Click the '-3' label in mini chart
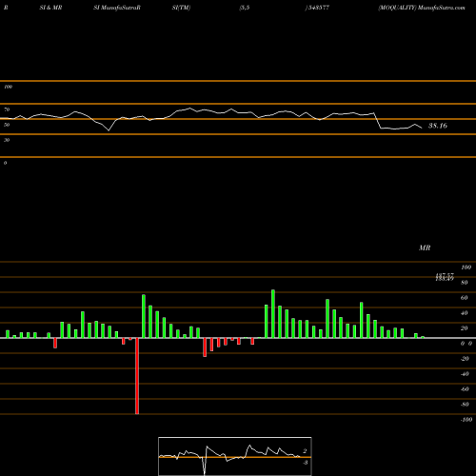 [x=305, y=463]
